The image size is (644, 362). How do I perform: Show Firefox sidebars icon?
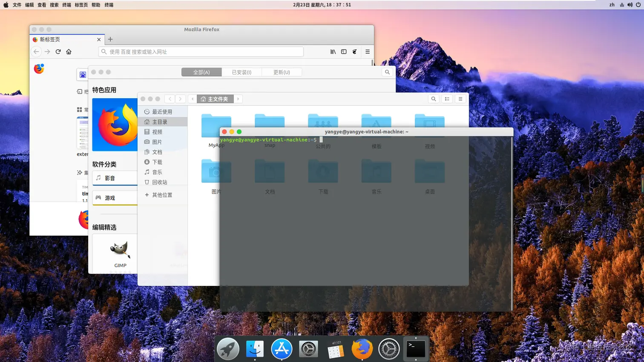(344, 51)
